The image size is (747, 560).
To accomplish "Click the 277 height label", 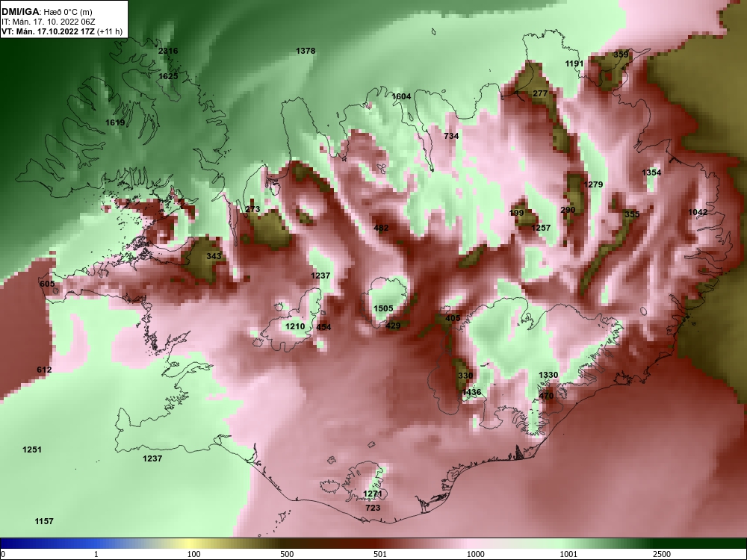I will coord(540,94).
